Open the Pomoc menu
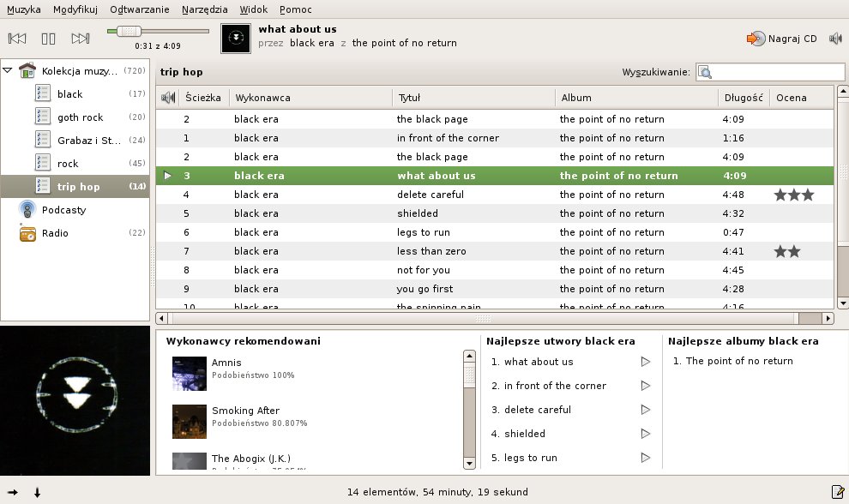 296,9
